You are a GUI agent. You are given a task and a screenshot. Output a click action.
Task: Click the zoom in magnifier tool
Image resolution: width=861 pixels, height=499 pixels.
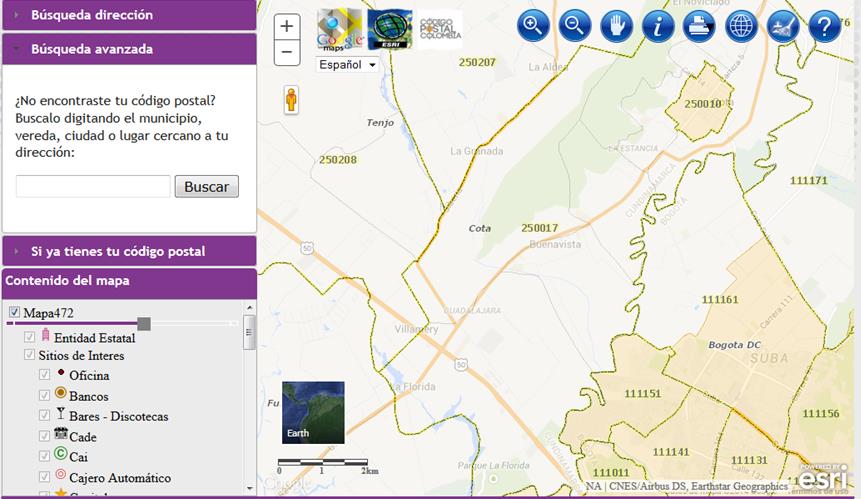[x=535, y=27]
